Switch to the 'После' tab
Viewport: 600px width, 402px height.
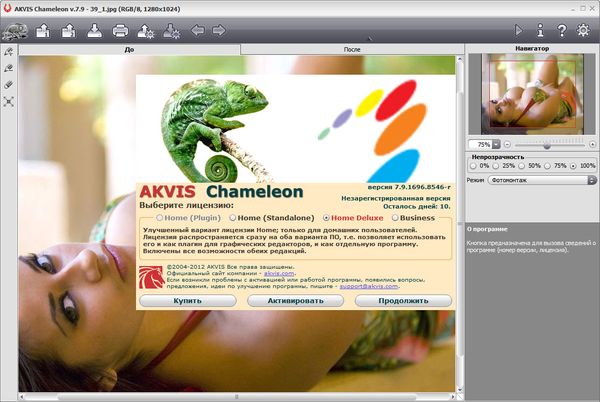coord(352,48)
